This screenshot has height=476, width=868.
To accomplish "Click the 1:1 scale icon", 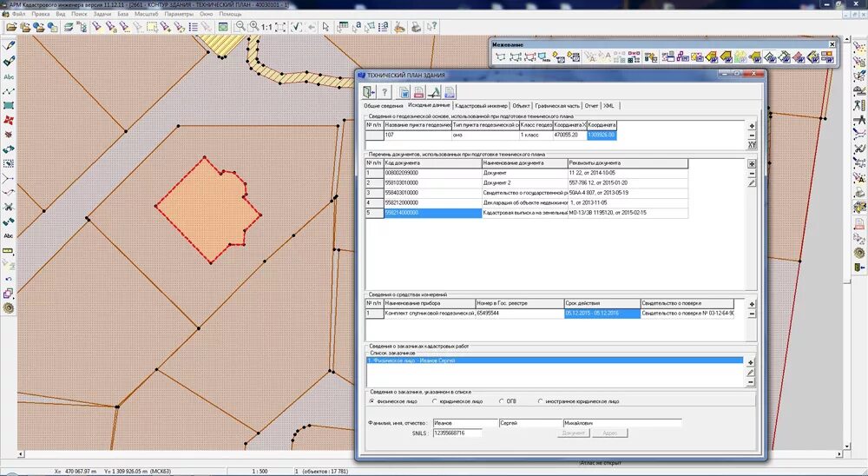I will click(x=266, y=27).
